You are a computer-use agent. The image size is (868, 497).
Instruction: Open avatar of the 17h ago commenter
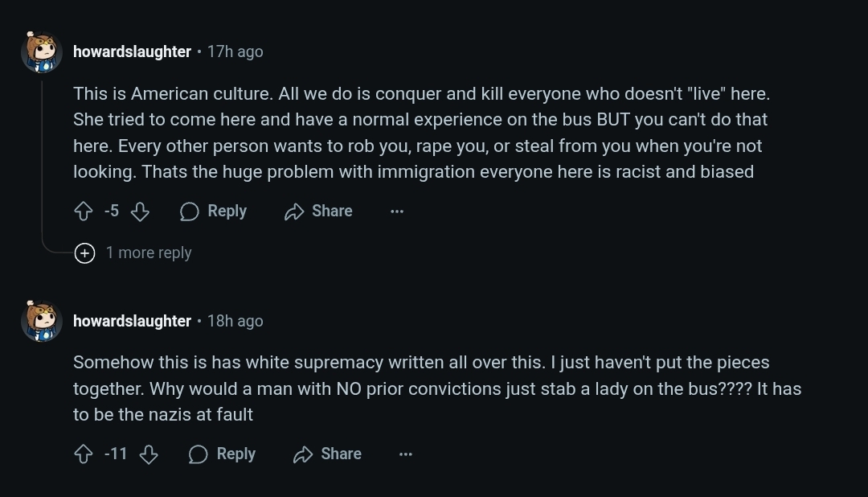pos(42,52)
